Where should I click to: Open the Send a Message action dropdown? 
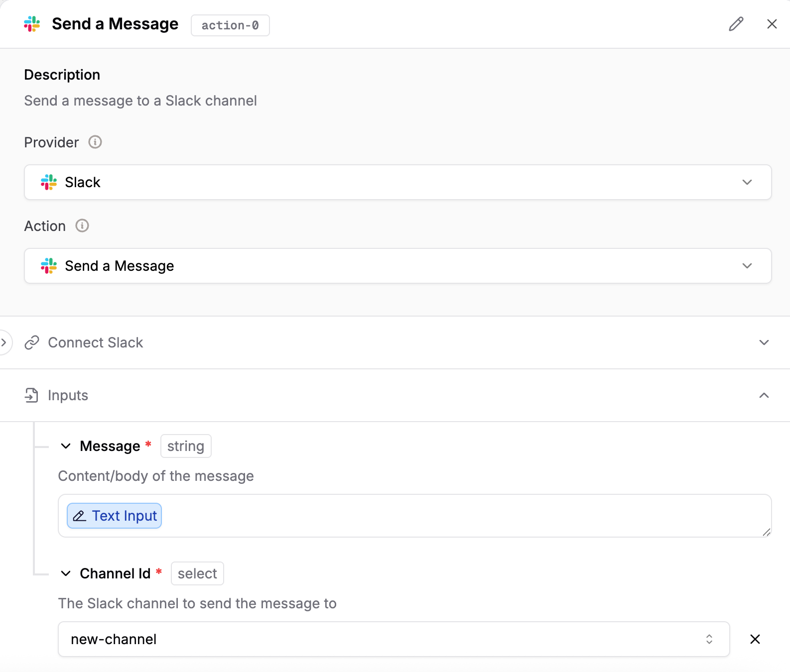397,266
